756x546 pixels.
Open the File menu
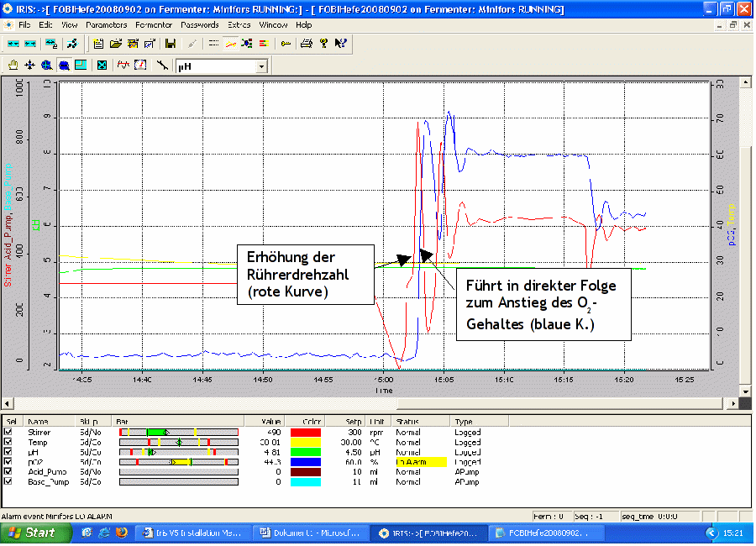24,25
